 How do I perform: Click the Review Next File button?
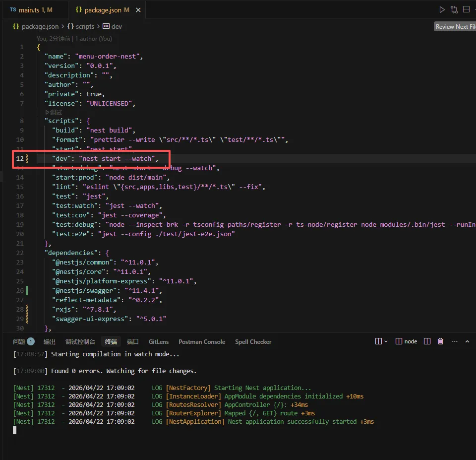[x=455, y=27]
